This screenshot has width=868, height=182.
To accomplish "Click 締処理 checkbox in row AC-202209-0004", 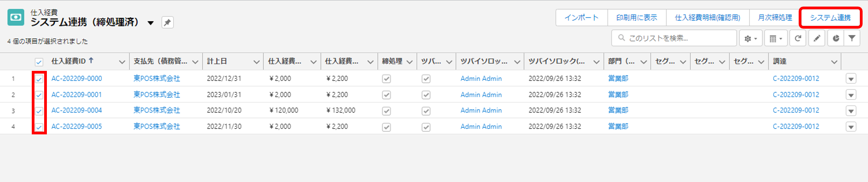I will coord(387,111).
